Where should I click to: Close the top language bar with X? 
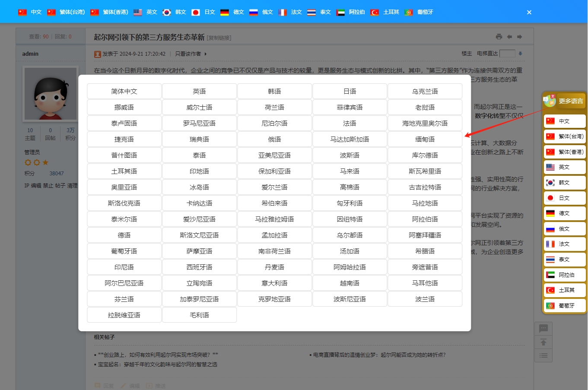click(529, 13)
